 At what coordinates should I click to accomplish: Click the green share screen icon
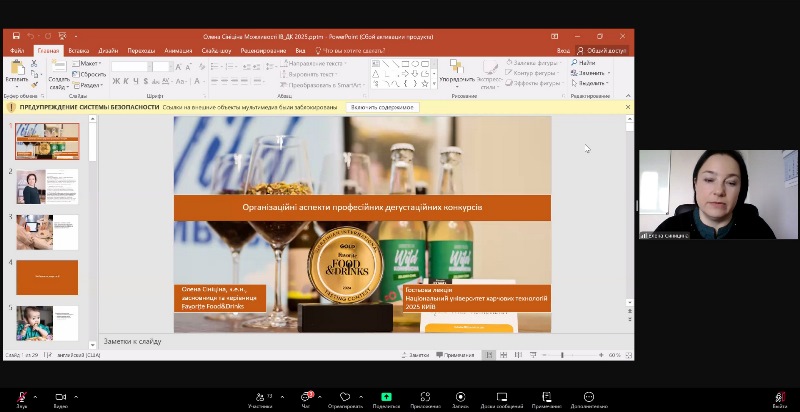click(x=386, y=397)
